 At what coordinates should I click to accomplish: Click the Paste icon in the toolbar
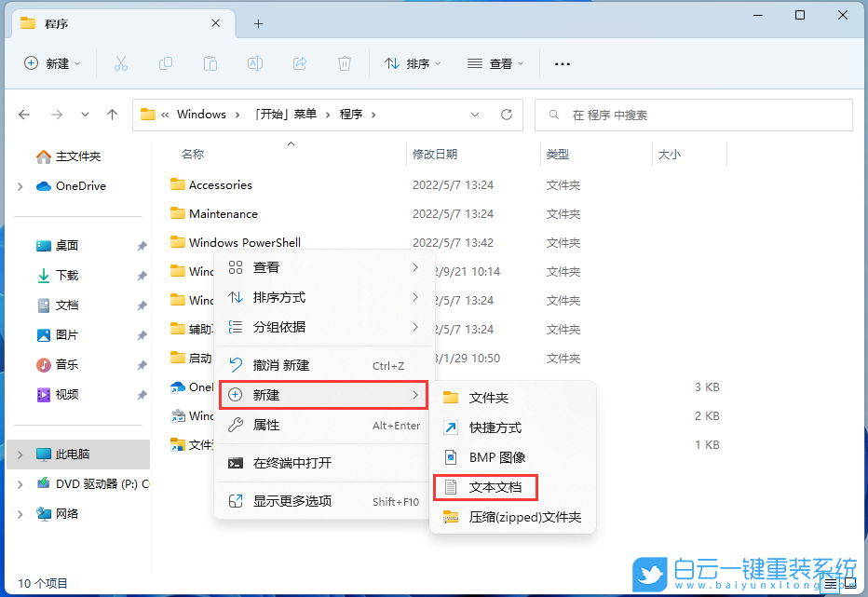pos(210,63)
